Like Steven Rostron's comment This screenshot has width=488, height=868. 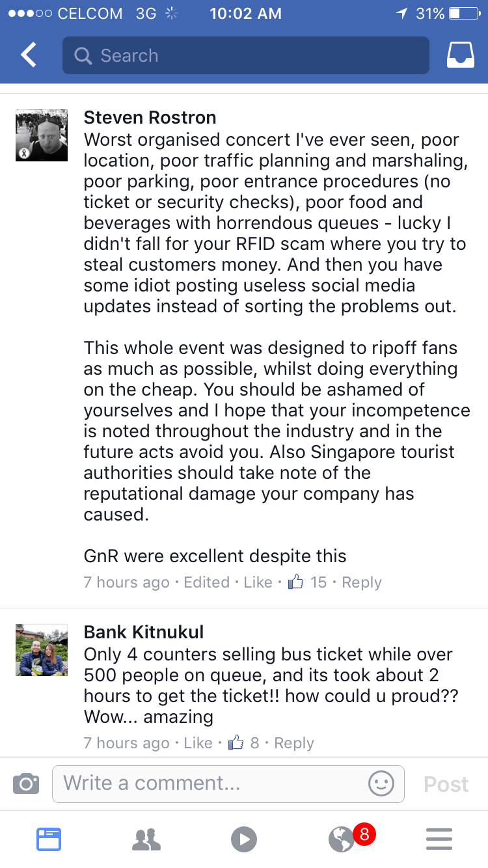tap(258, 582)
